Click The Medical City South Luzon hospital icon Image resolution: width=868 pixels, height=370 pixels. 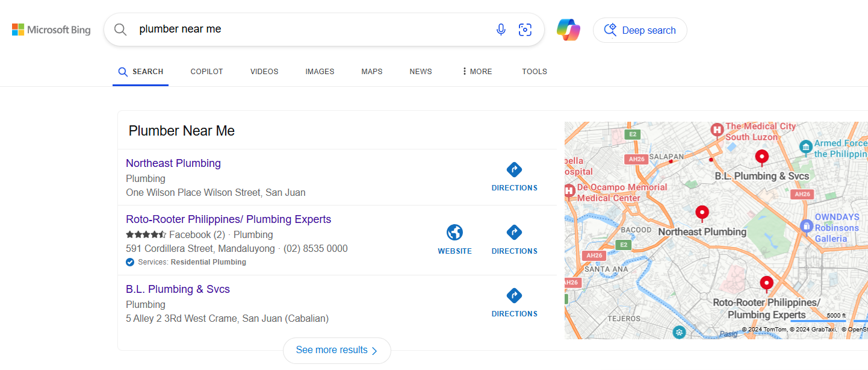tap(717, 130)
